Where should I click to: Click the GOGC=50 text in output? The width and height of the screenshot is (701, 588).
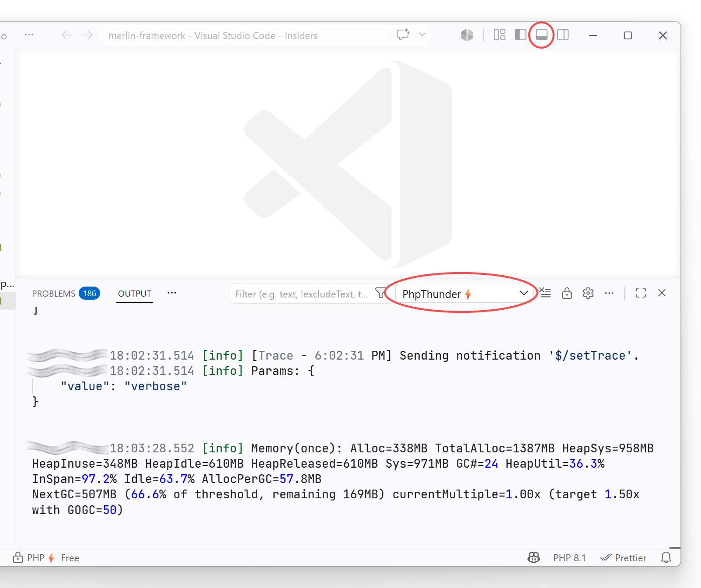click(92, 510)
